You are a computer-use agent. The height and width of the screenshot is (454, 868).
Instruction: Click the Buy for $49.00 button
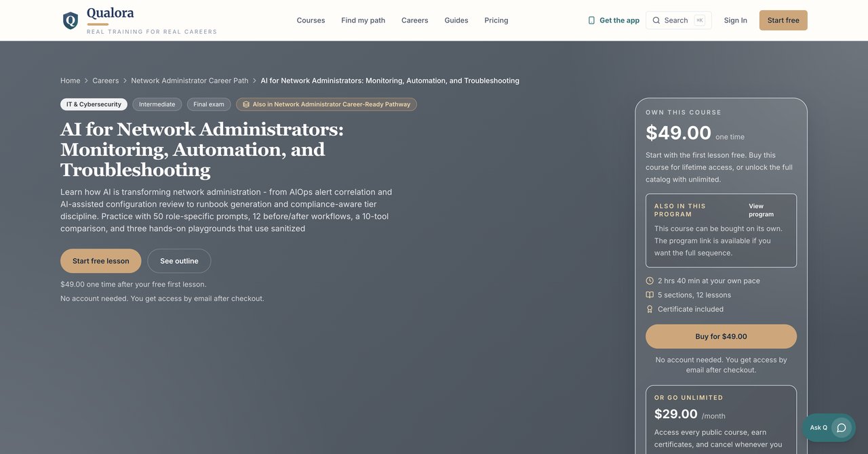click(x=721, y=336)
